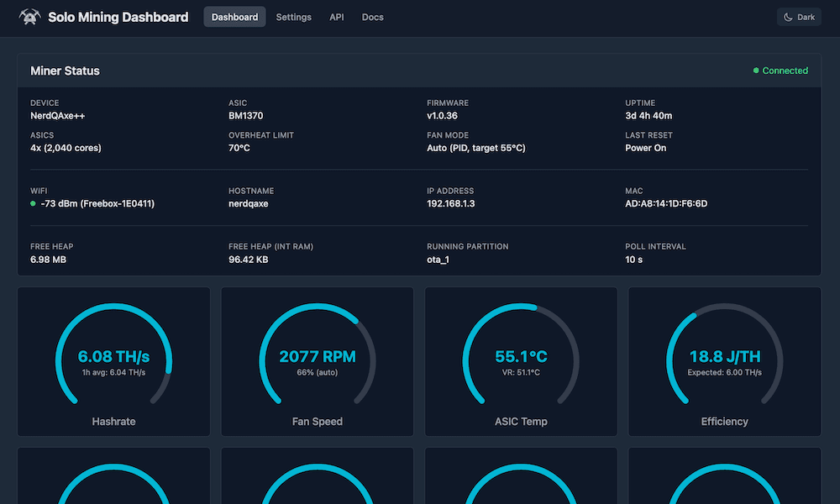The image size is (840, 504).
Task: Click the firmware version v1.0.36
Action: (x=443, y=115)
